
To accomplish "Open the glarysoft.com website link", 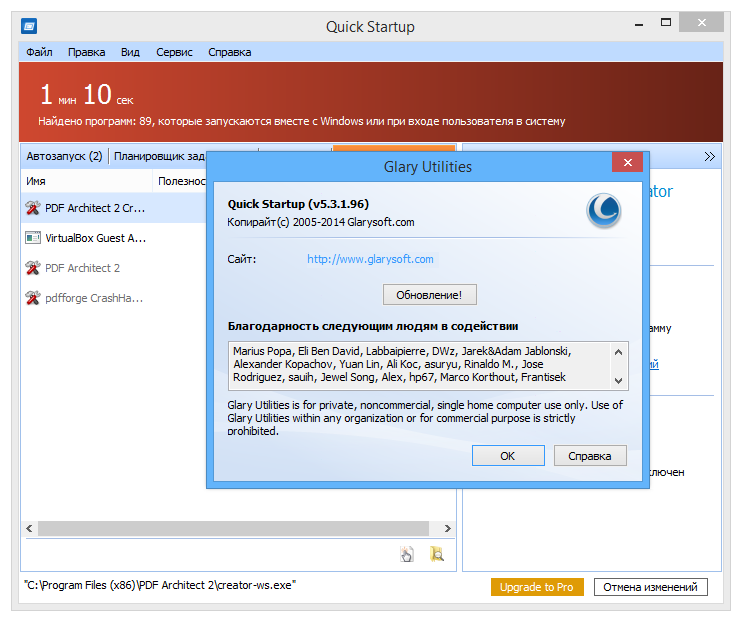I will point(370,259).
